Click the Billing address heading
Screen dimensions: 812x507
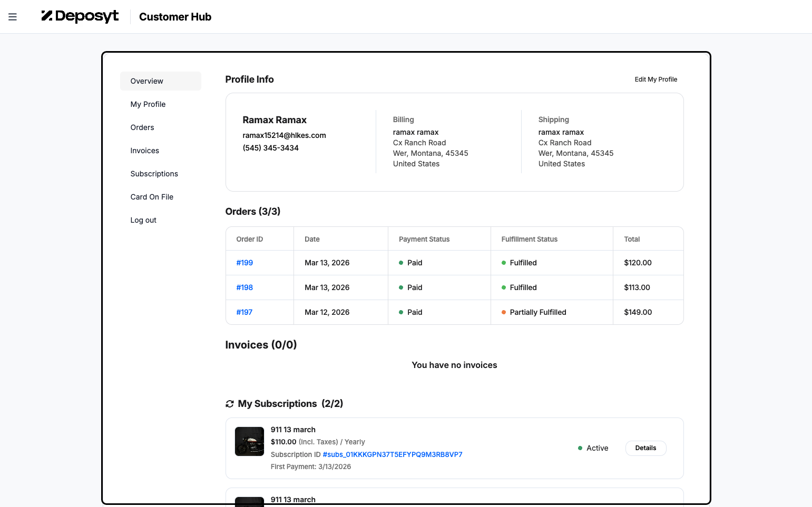[x=404, y=120]
